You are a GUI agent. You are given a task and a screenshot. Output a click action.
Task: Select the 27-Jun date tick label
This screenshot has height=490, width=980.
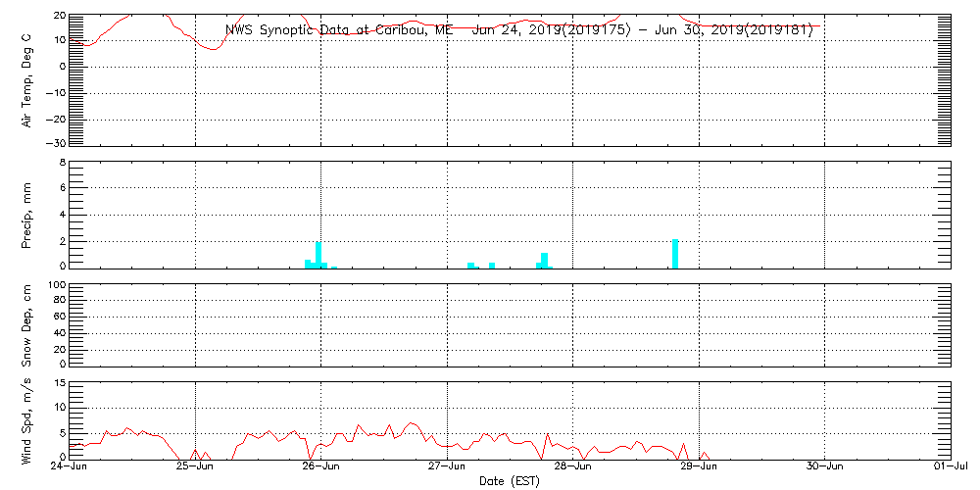coord(447,467)
